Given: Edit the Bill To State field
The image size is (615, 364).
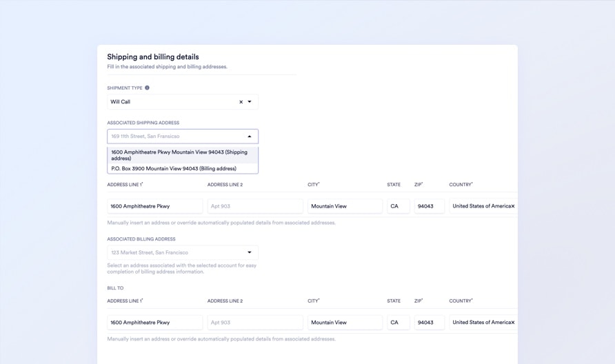Looking at the screenshot, I should click(x=398, y=323).
